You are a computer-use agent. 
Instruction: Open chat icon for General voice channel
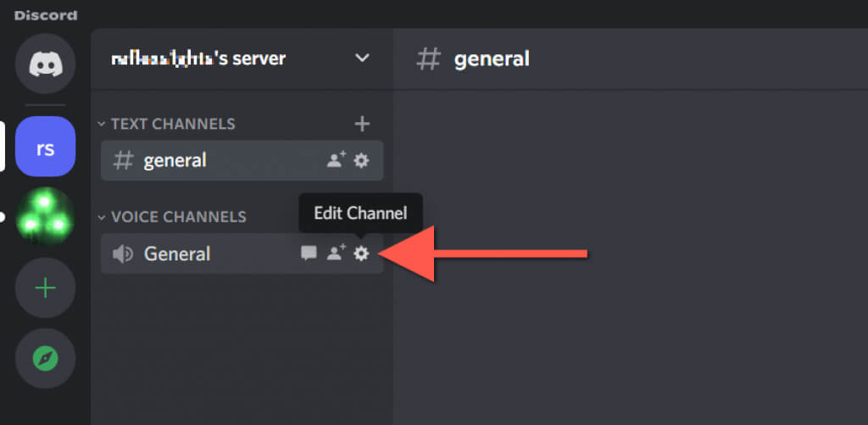click(309, 254)
